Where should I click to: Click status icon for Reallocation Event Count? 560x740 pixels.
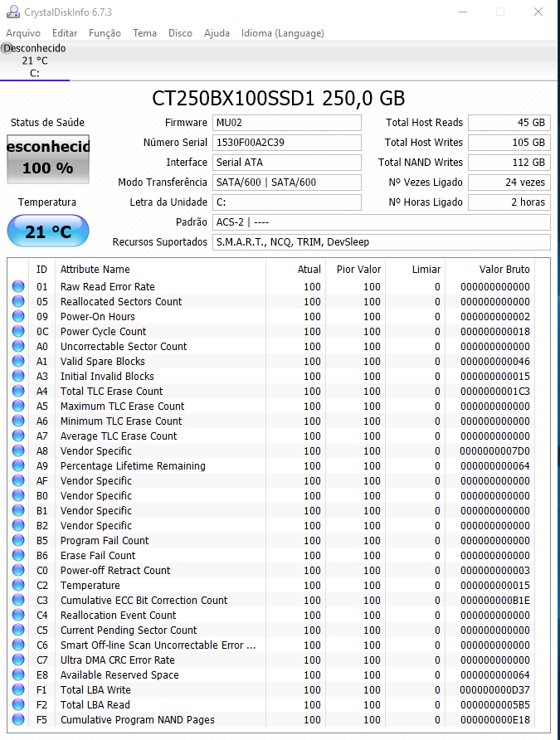[18, 615]
